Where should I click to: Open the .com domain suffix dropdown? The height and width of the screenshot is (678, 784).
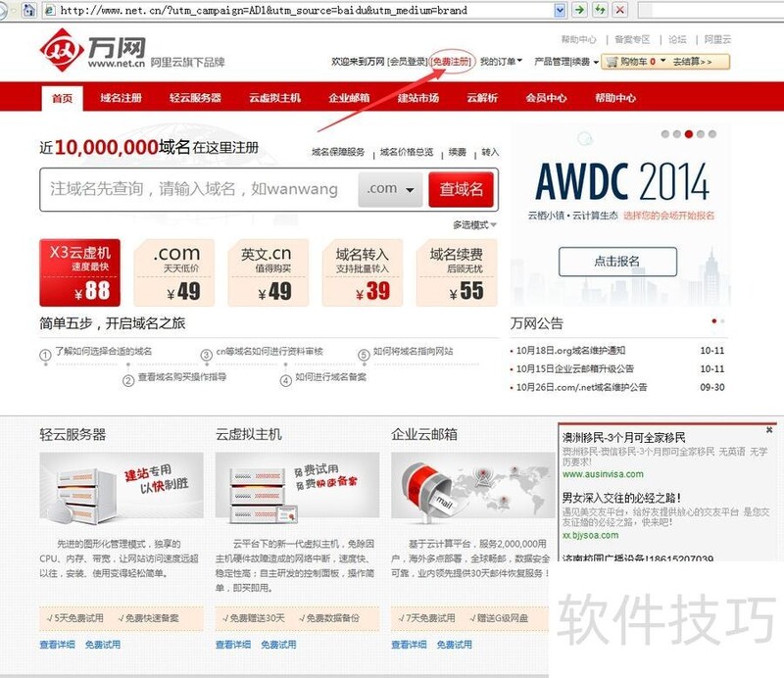coord(390,189)
